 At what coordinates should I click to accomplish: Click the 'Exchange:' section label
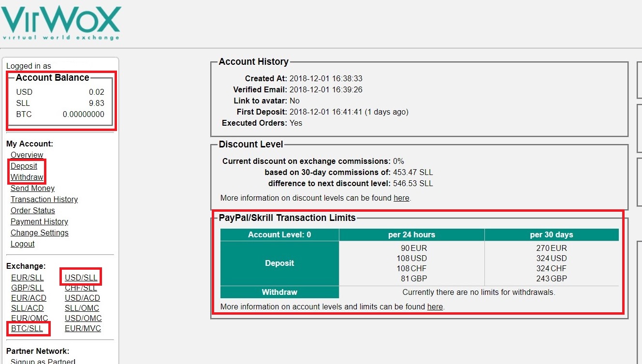point(26,266)
